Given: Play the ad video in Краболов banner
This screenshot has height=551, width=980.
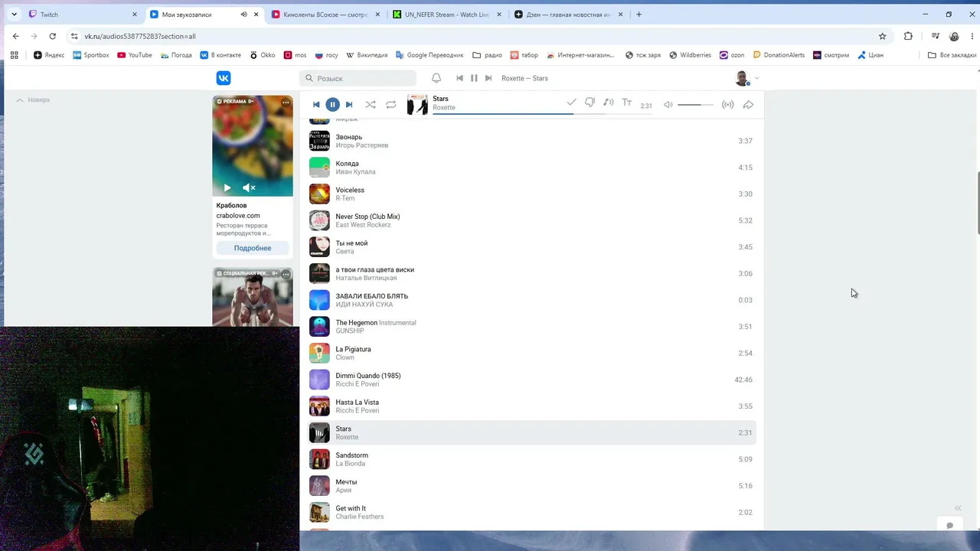Looking at the screenshot, I should click(x=227, y=187).
